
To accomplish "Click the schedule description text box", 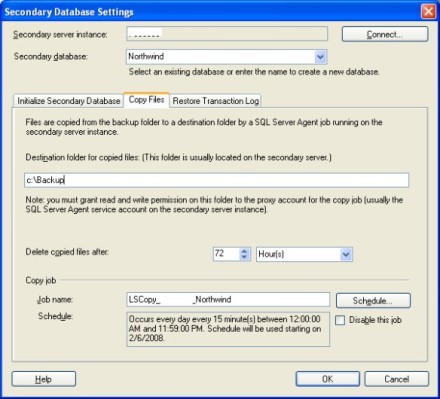I will click(228, 329).
